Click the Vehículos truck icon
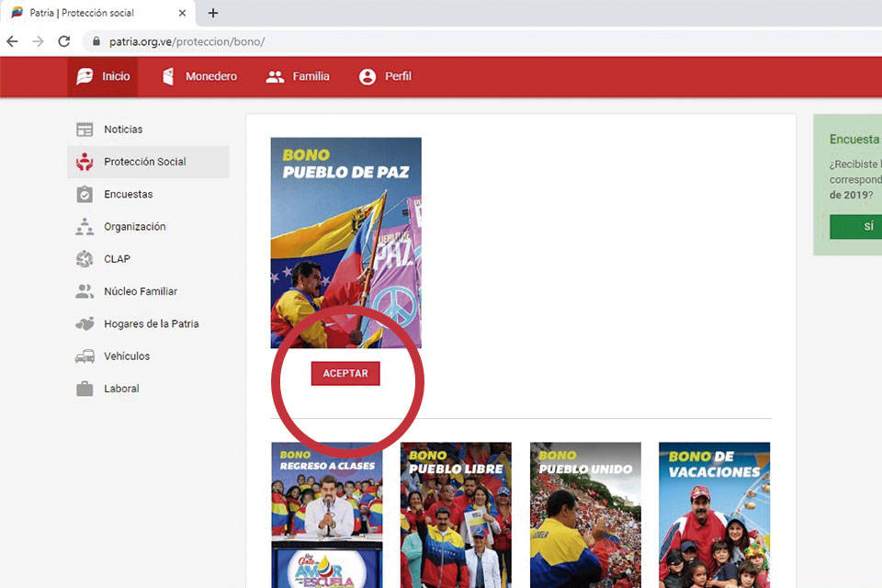The width and height of the screenshot is (882, 588). click(x=85, y=356)
